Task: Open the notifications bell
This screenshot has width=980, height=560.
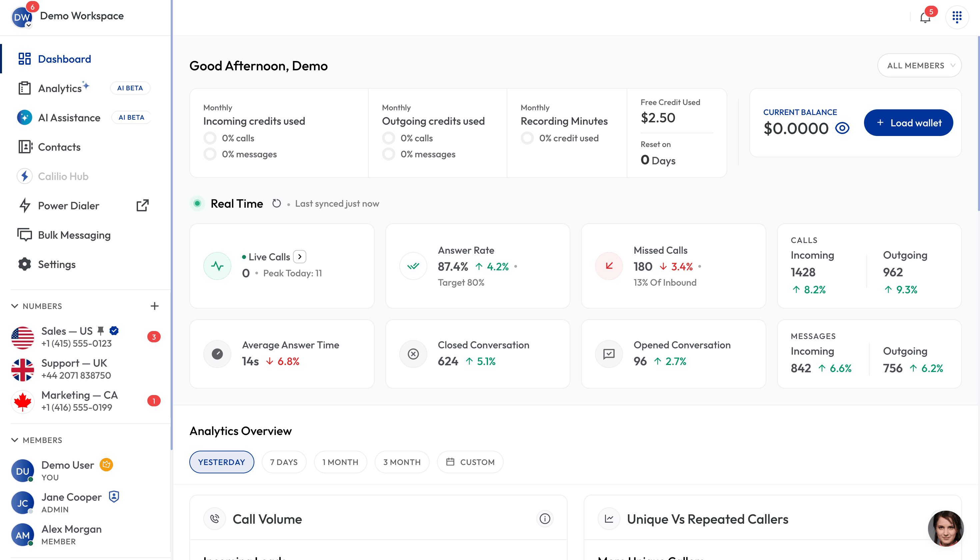Action: (925, 18)
